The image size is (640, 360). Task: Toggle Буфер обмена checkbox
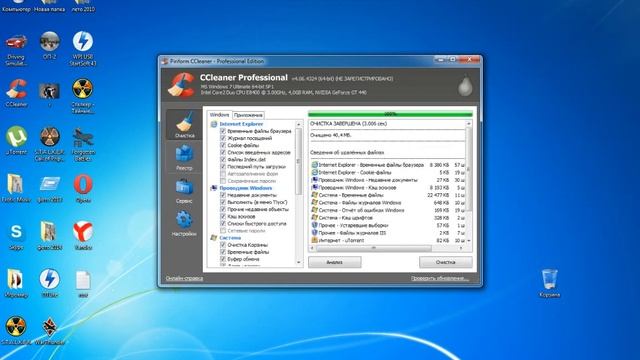coord(223,259)
